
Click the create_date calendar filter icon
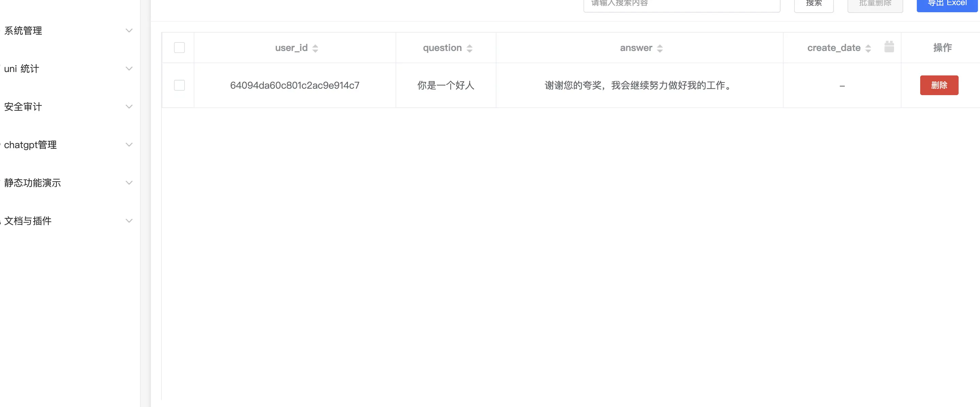pos(889,47)
